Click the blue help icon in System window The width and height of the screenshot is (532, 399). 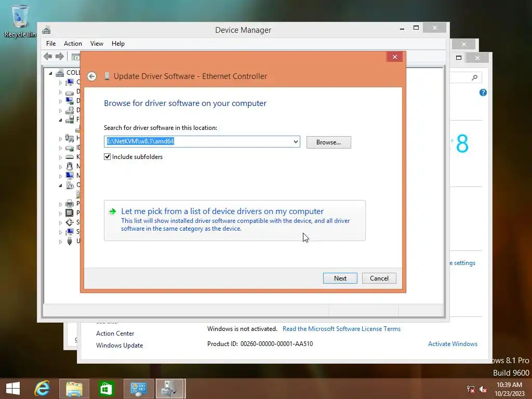tap(483, 92)
